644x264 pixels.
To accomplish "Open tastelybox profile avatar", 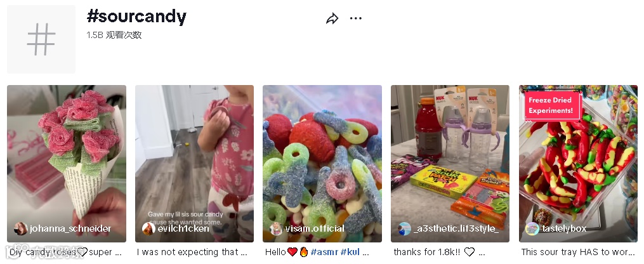I will [x=532, y=228].
